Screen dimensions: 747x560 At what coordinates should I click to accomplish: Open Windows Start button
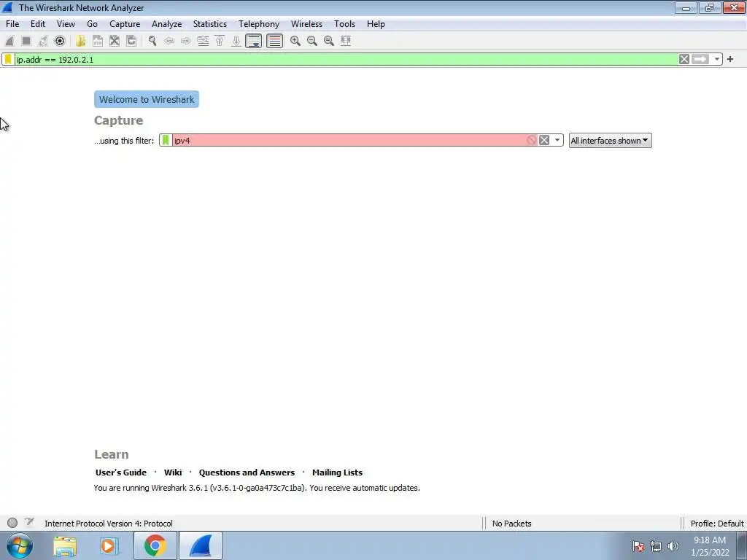coord(20,545)
